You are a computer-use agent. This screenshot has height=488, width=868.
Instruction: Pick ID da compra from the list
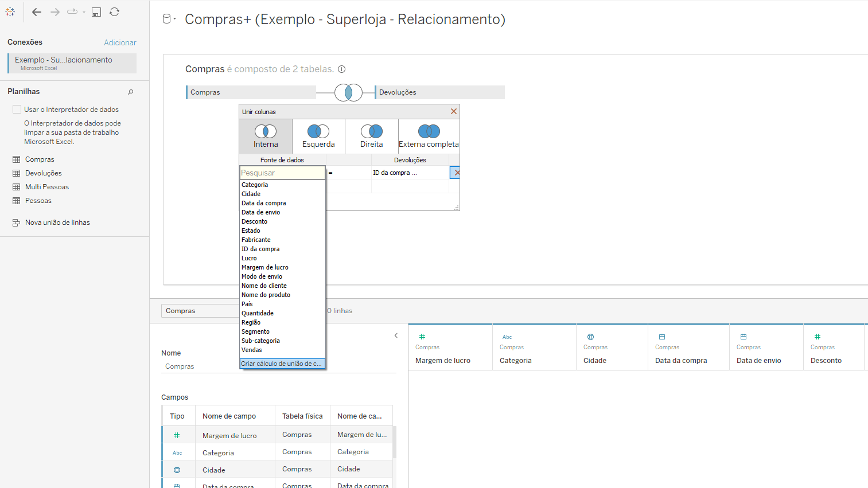pos(260,249)
